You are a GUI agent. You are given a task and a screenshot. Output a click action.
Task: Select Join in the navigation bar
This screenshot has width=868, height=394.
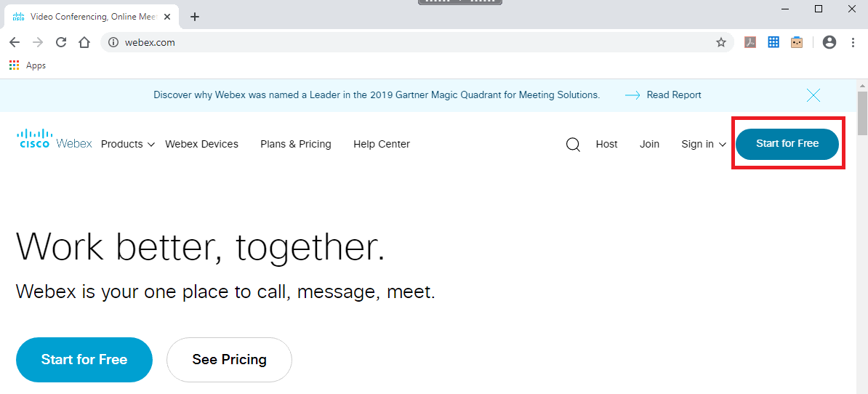649,145
